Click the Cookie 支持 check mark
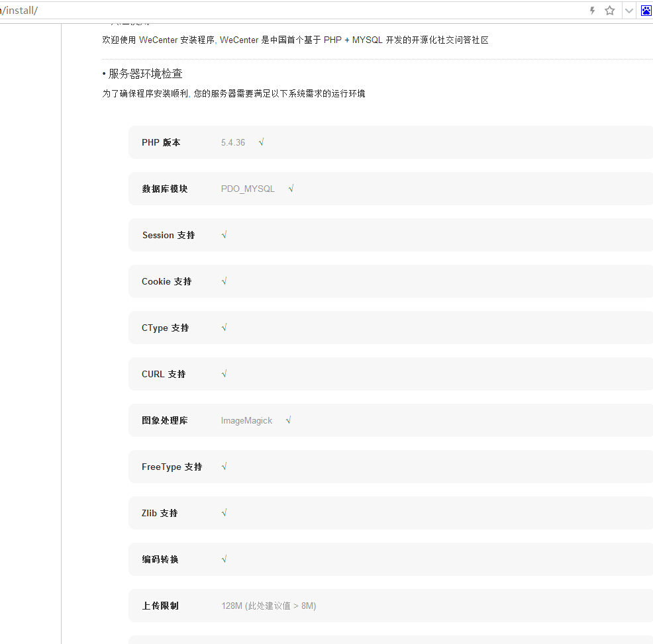This screenshot has width=653, height=644. point(225,281)
